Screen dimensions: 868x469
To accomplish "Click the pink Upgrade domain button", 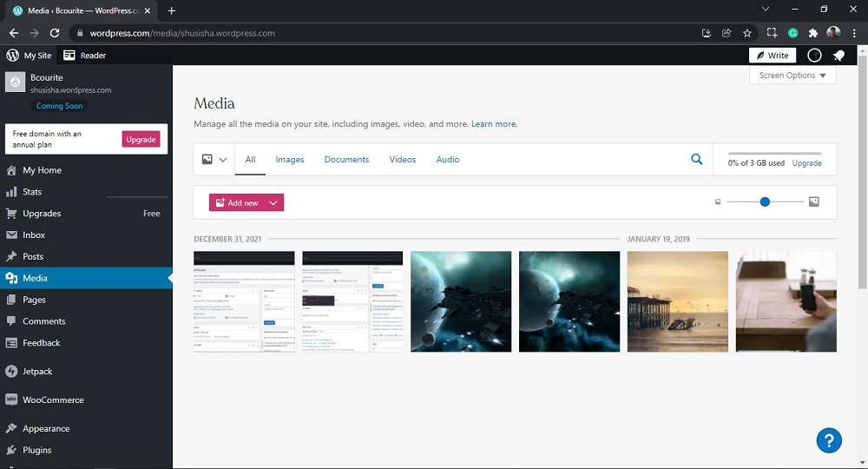I will point(141,140).
